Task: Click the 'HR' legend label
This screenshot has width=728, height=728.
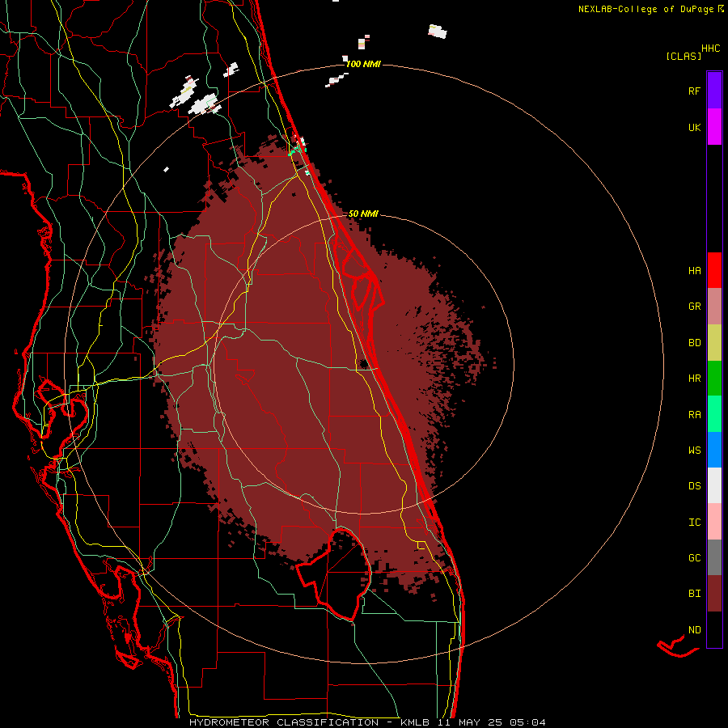Action: [x=694, y=379]
